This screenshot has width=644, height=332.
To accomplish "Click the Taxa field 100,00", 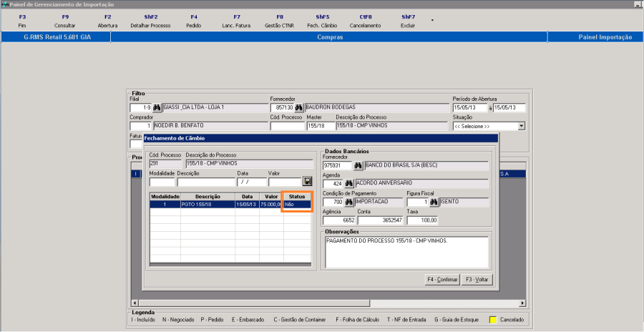I will (x=422, y=220).
